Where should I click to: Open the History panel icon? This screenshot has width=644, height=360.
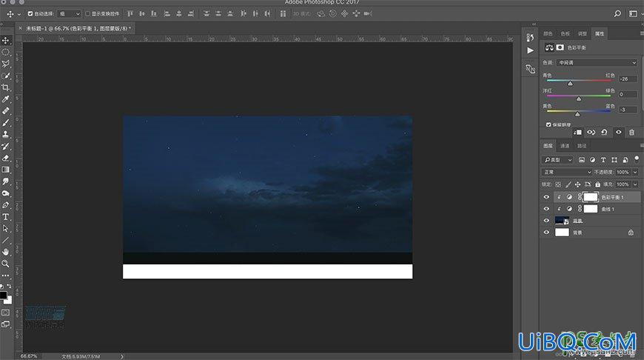click(x=530, y=37)
